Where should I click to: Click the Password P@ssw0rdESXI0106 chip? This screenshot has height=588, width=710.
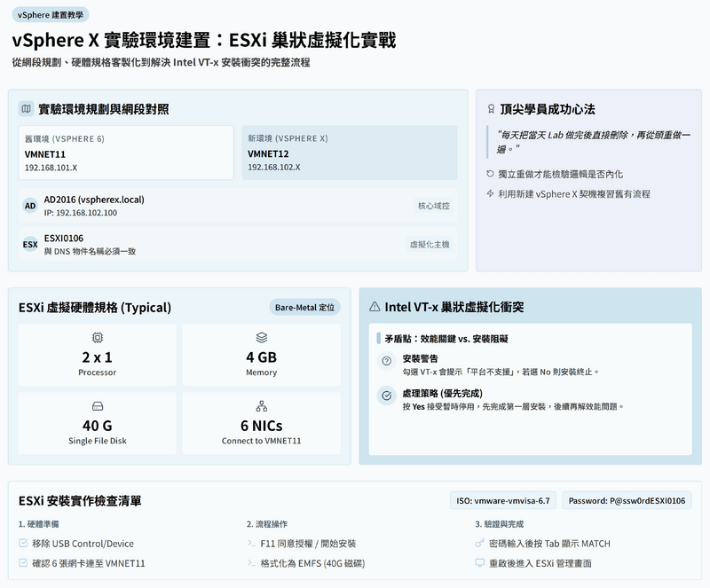(627, 501)
